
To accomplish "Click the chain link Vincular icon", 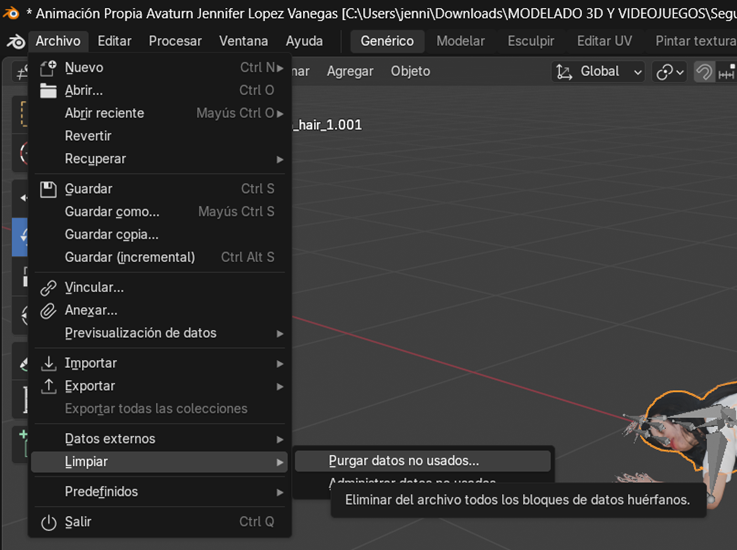I will pos(48,288).
